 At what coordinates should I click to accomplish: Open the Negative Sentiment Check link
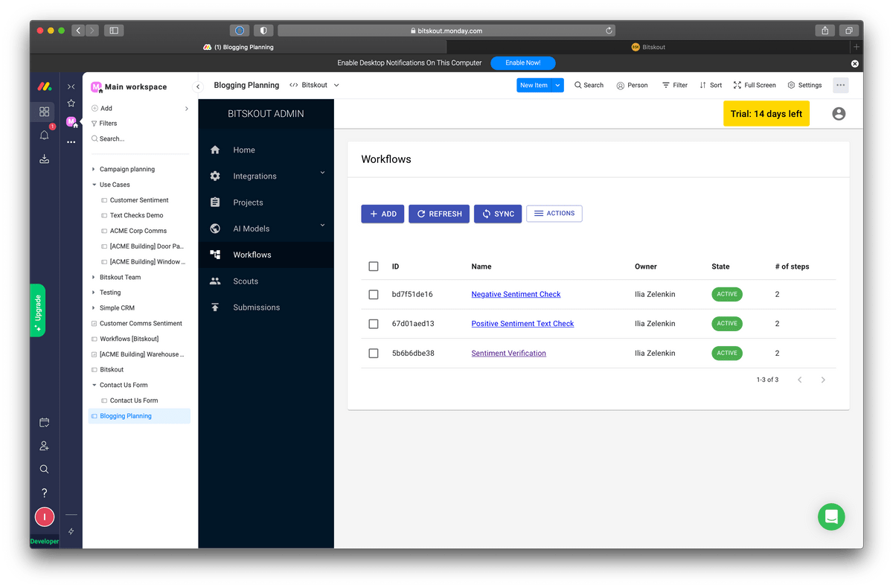[516, 294]
